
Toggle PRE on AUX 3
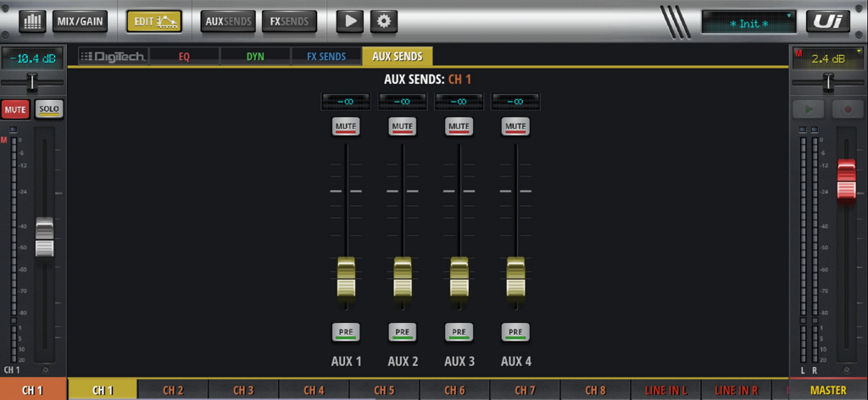pyautogui.click(x=459, y=332)
